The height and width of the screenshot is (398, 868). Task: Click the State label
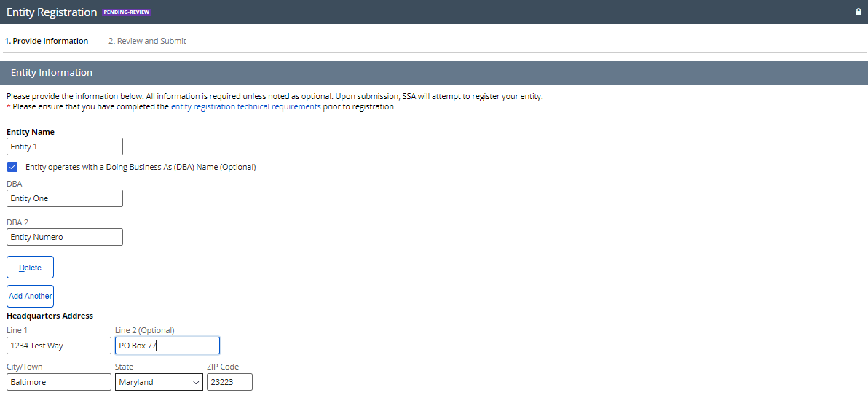(124, 367)
